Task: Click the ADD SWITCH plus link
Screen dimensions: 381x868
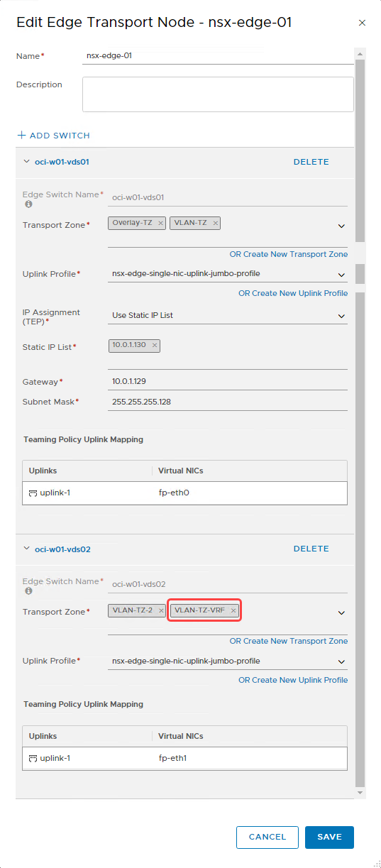Action: click(53, 136)
